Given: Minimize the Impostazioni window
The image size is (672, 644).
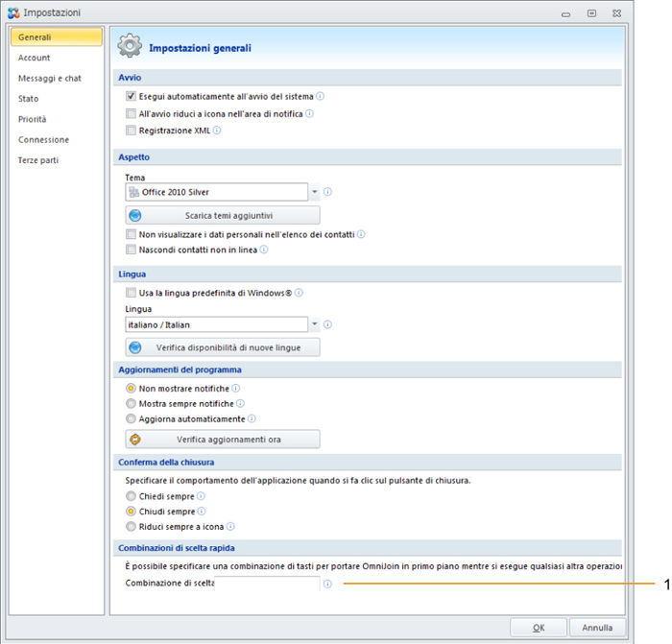Looking at the screenshot, I should coord(565,14).
